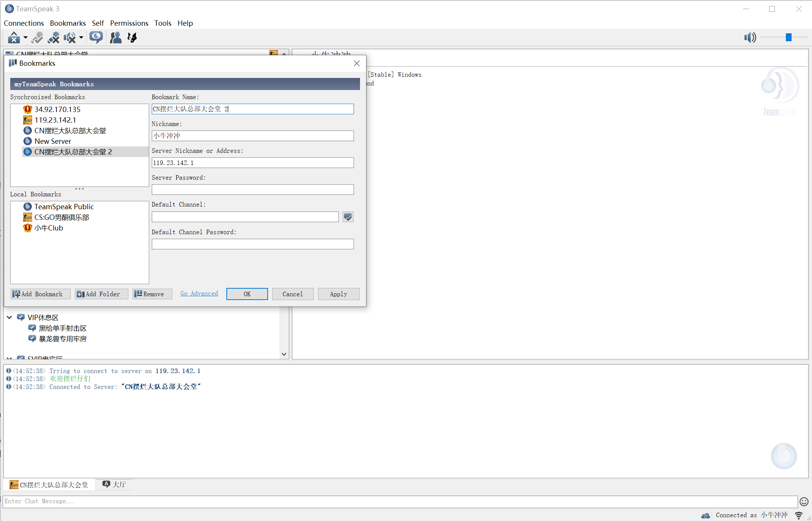The width and height of the screenshot is (812, 521).
Task: Click the Overwolf wolf icon
Action: 132,37
